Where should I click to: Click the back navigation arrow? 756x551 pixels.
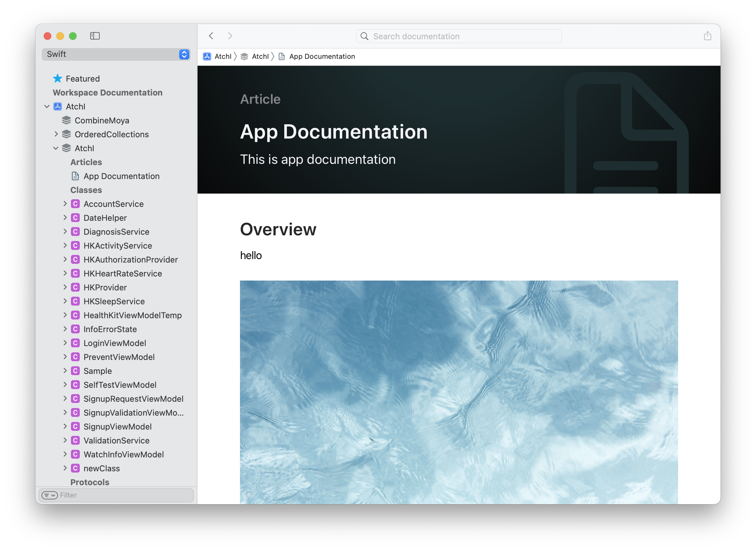[x=211, y=36]
